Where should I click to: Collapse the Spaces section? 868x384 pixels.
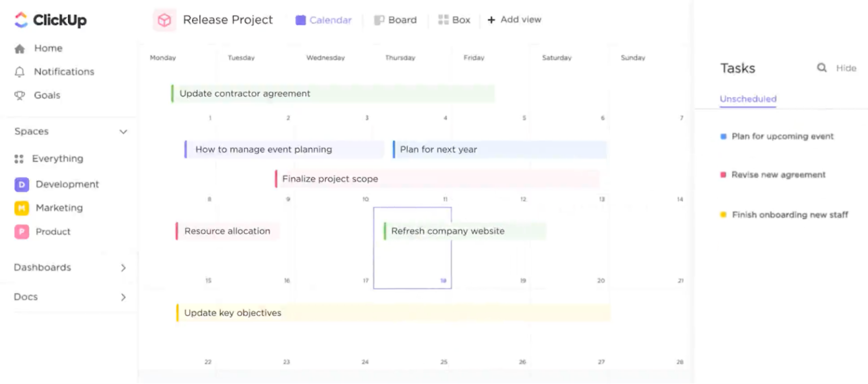click(x=123, y=132)
